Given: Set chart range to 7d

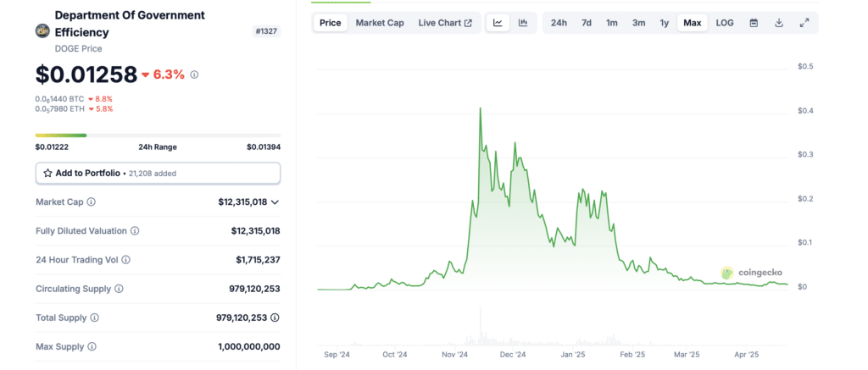Looking at the screenshot, I should 587,23.
